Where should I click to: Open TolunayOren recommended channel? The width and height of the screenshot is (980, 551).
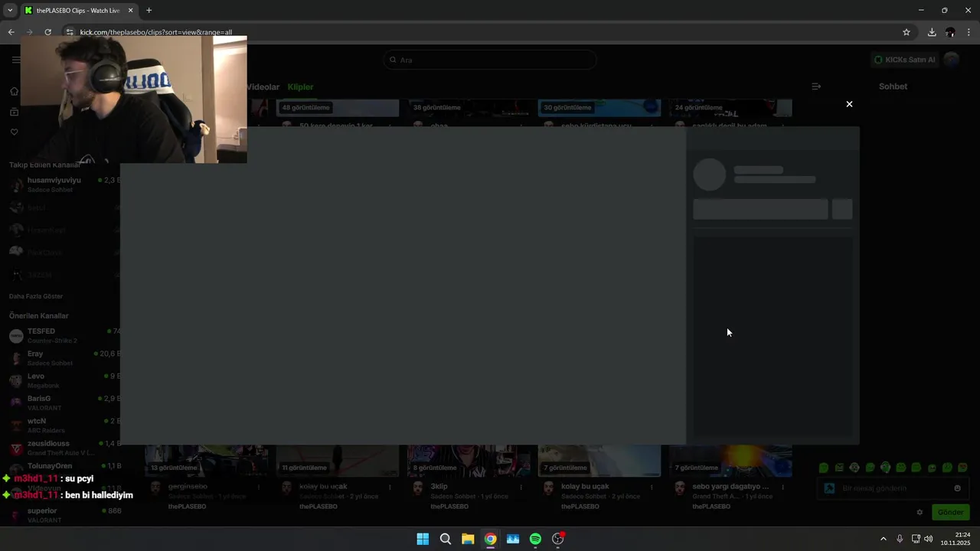click(x=64, y=466)
